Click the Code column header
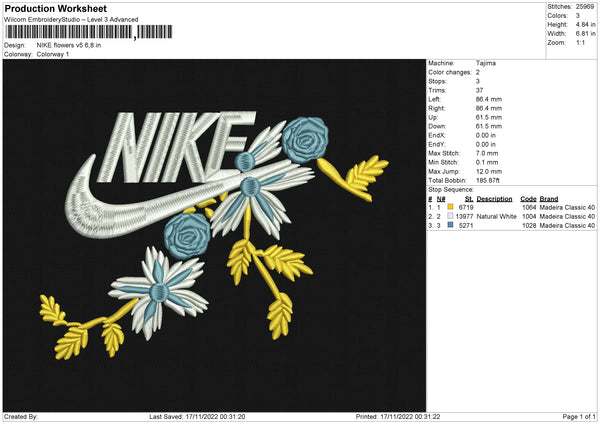Viewport: 600px width, 424px height. pyautogui.click(x=528, y=199)
